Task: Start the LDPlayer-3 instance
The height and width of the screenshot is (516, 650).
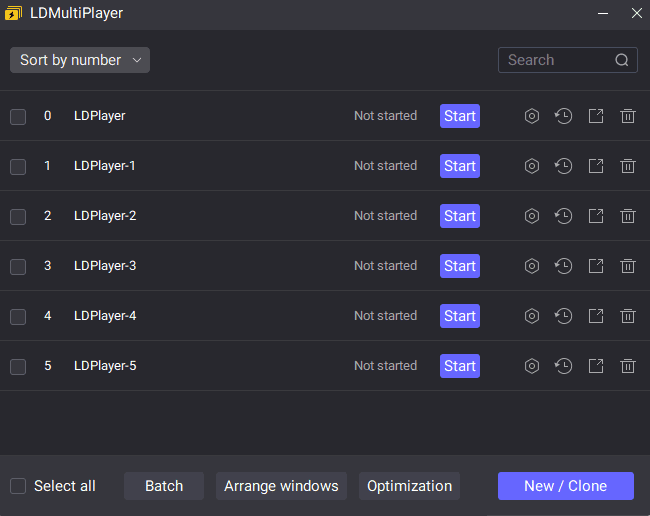Action: (x=460, y=266)
